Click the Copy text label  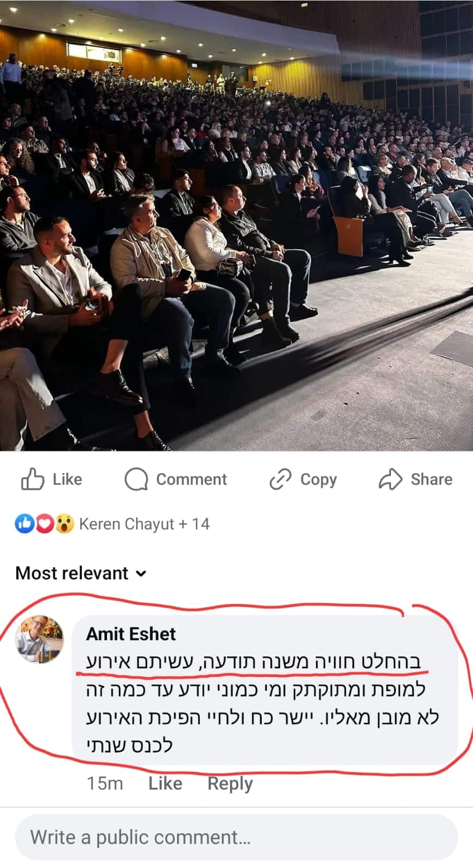[318, 480]
